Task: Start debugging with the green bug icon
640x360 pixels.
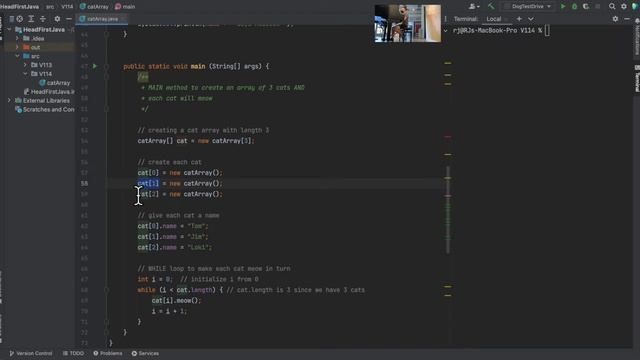Action: (574, 7)
